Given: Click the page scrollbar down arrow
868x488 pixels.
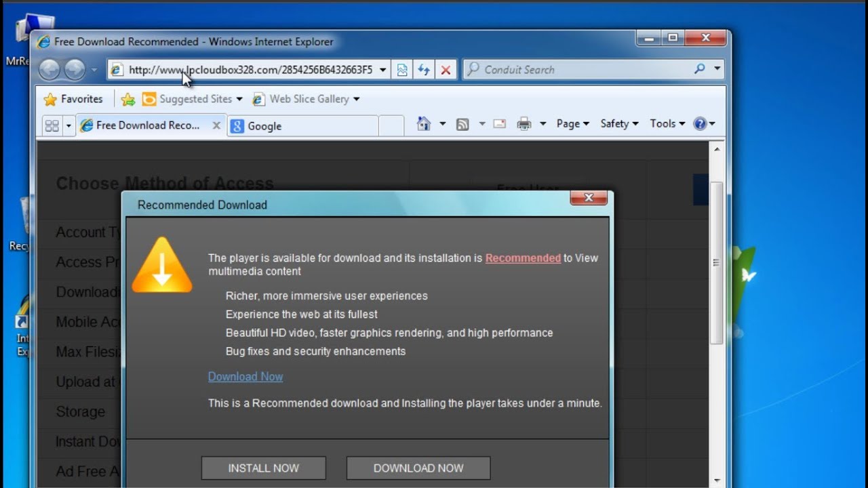Looking at the screenshot, I should (717, 481).
